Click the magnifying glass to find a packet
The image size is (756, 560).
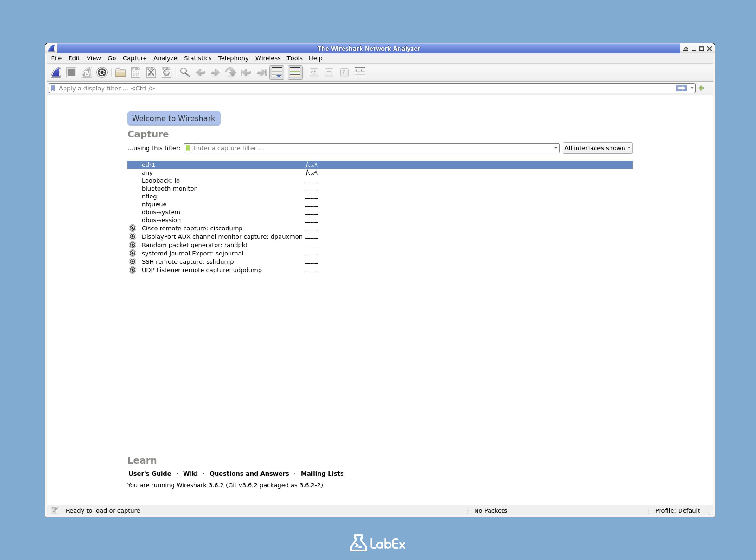(x=185, y=72)
